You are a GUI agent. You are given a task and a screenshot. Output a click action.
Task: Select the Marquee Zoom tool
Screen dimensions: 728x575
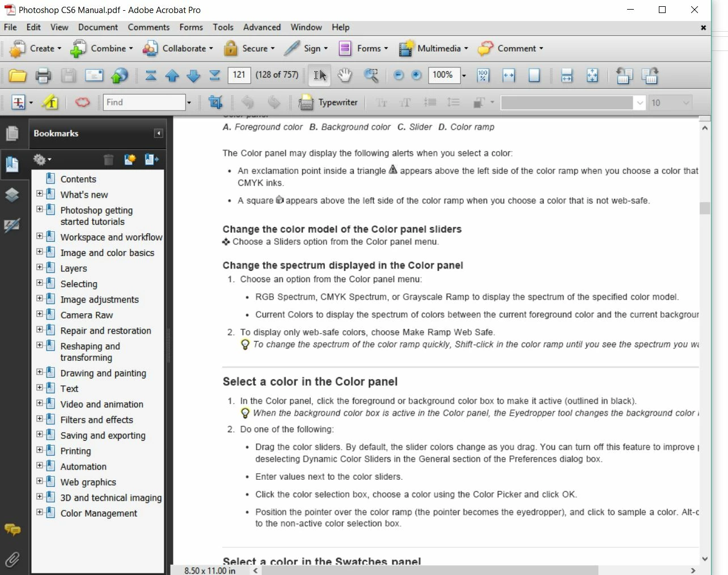click(371, 75)
